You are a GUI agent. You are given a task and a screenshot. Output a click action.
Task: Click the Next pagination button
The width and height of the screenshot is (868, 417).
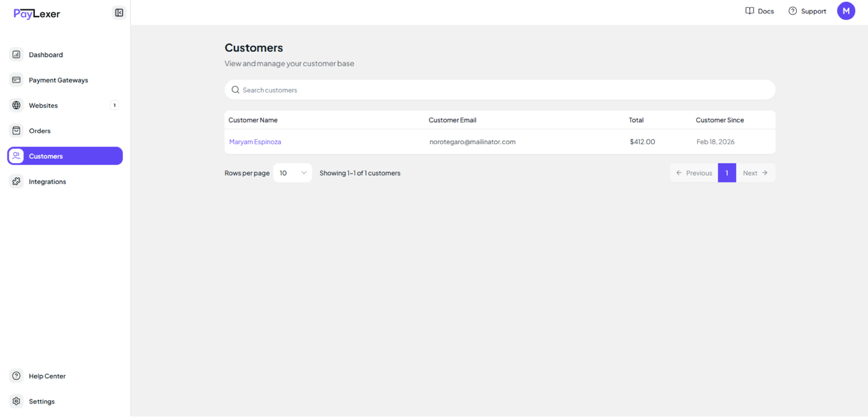755,173
